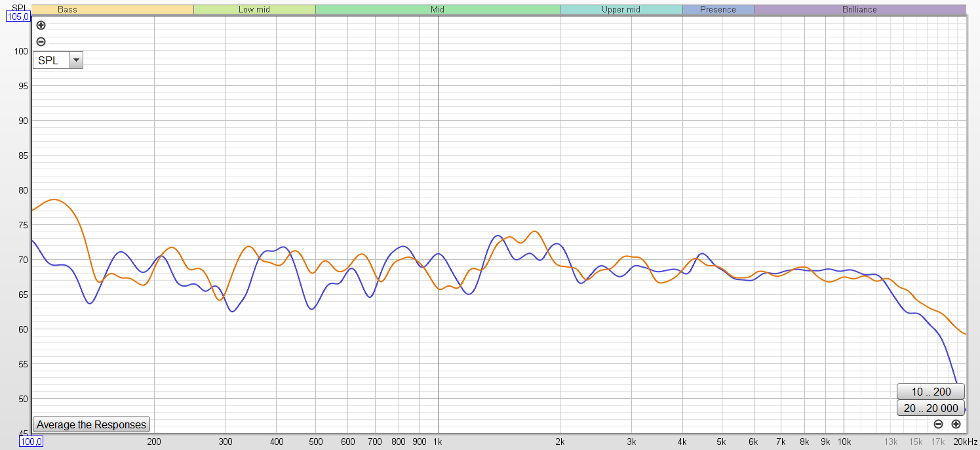Zoom out horizontally with the bottom-right minus icon
Image resolution: width=980 pixels, height=450 pixels.
(x=939, y=424)
